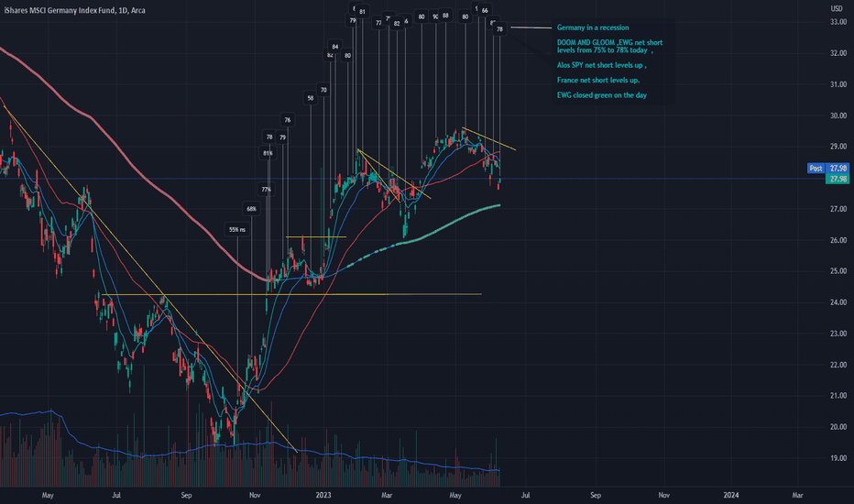Click the 23.00 price axis label
Image resolution: width=854 pixels, height=504 pixels.
tap(838, 334)
